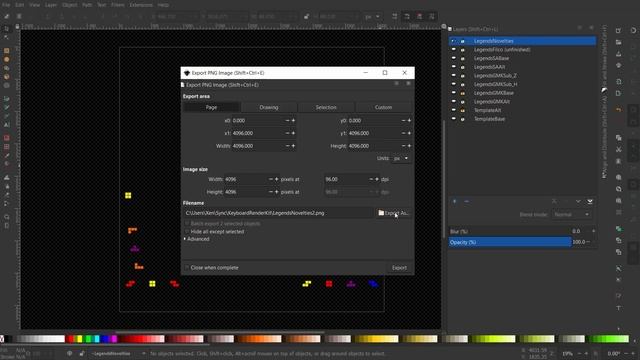This screenshot has width=640, height=360.
Task: Enable Close when complete checkbox
Action: [x=187, y=268]
